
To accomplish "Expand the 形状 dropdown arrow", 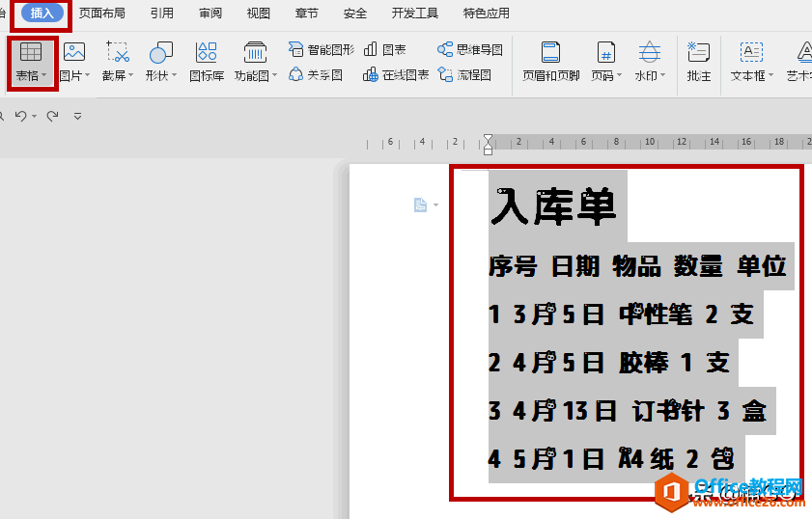I will 174,75.
